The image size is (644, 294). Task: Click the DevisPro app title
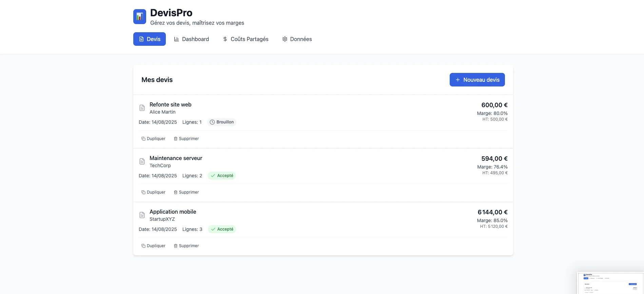click(171, 13)
